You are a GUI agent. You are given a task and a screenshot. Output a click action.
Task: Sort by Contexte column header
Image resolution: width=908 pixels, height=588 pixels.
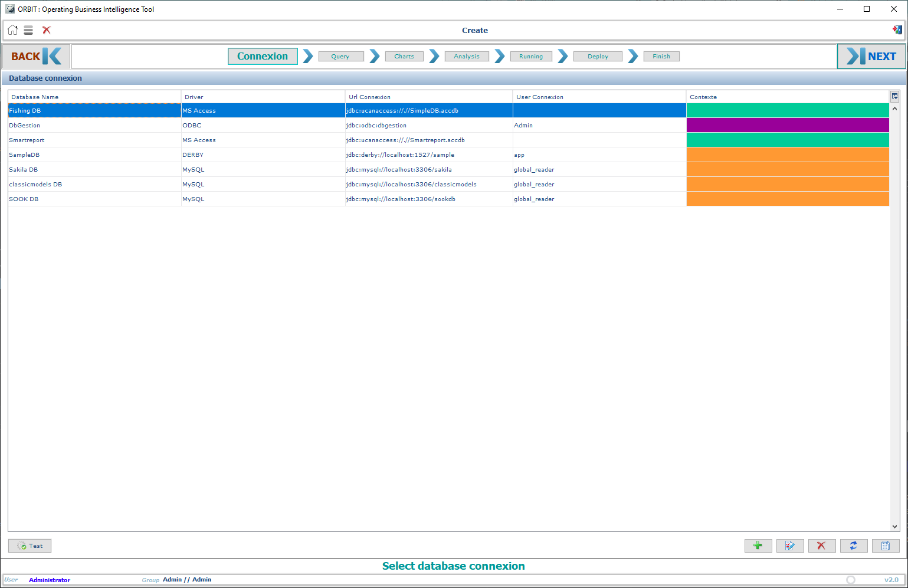(x=788, y=97)
